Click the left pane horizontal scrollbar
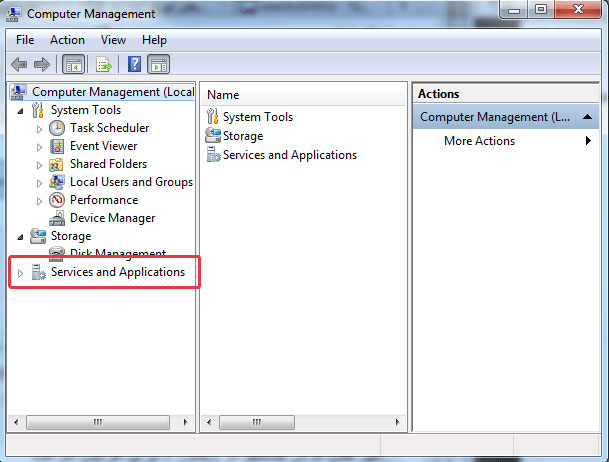This screenshot has width=609, height=462. pos(97,423)
